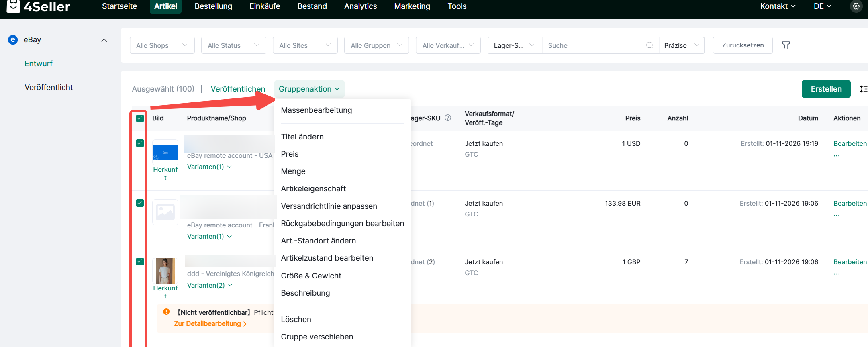Choose Löschen in the dropdown menu

[296, 320]
